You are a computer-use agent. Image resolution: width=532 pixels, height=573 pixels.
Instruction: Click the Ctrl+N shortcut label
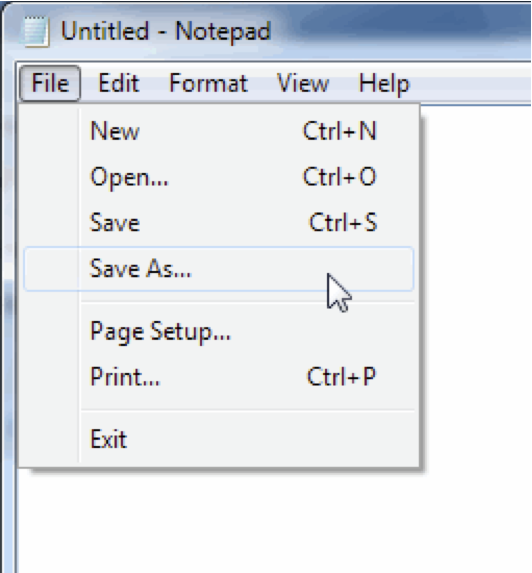click(x=339, y=131)
